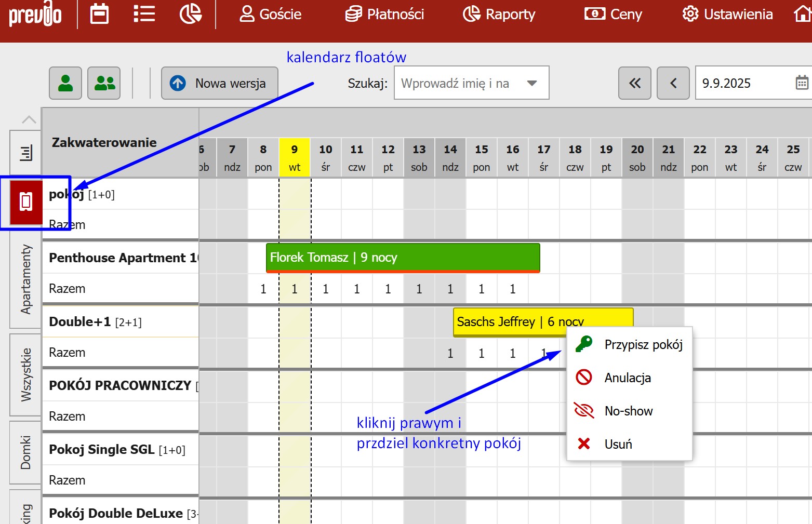Image resolution: width=812 pixels, height=524 pixels.
Task: Click the red X Usuń icon
Action: pos(584,444)
